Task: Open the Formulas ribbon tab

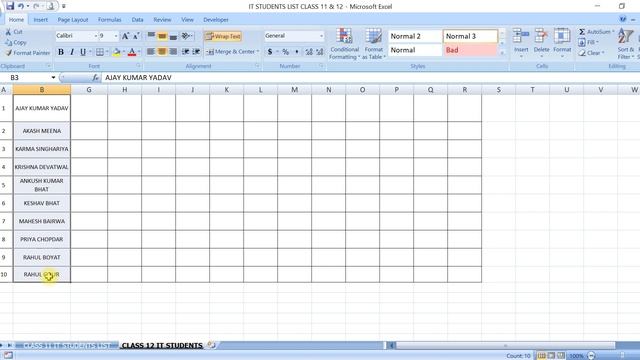Action: click(x=109, y=20)
